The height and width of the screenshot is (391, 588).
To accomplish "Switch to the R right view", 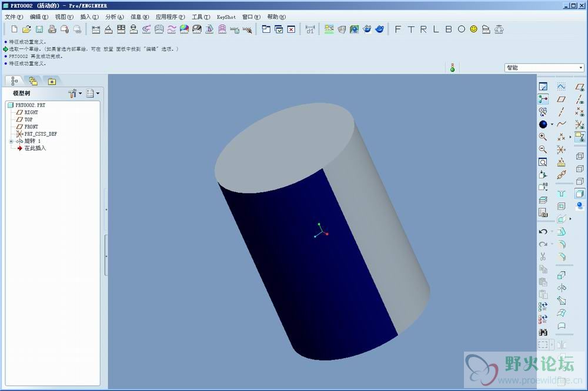I will click(x=423, y=29).
